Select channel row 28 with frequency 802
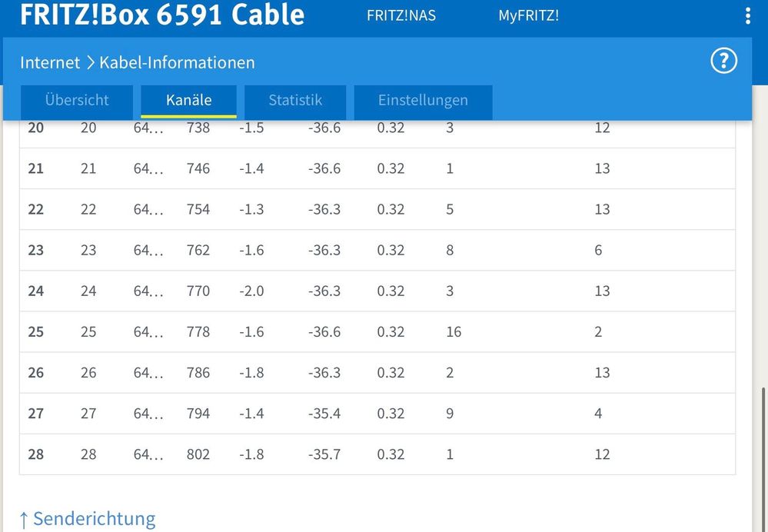This screenshot has height=532, width=768. pyautogui.click(x=377, y=454)
